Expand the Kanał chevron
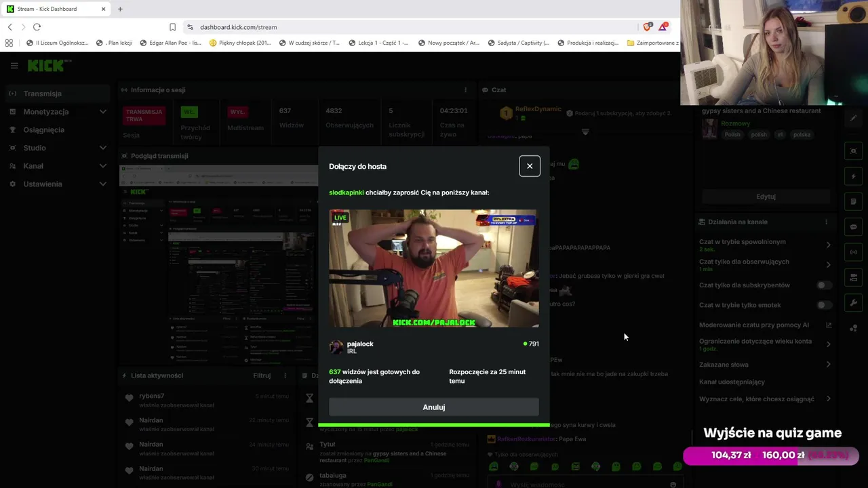 tap(103, 166)
